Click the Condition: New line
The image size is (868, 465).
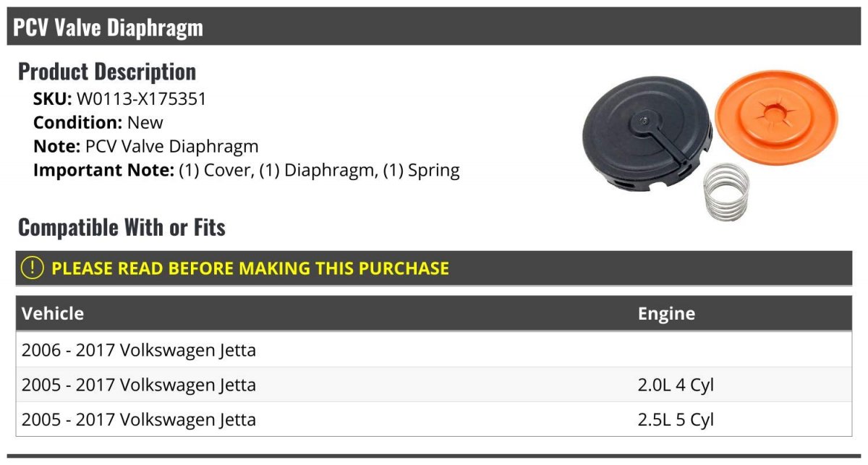98,123
